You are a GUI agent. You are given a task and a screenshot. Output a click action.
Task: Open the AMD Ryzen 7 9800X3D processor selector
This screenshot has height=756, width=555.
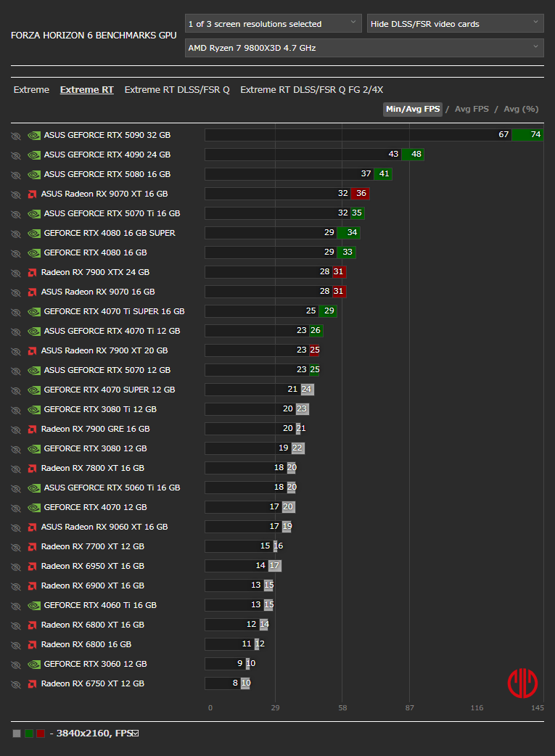coord(364,48)
